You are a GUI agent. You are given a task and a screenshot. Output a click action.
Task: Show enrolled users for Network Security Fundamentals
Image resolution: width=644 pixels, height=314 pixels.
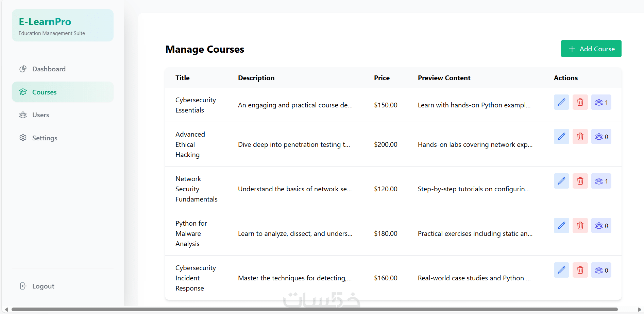[601, 181]
